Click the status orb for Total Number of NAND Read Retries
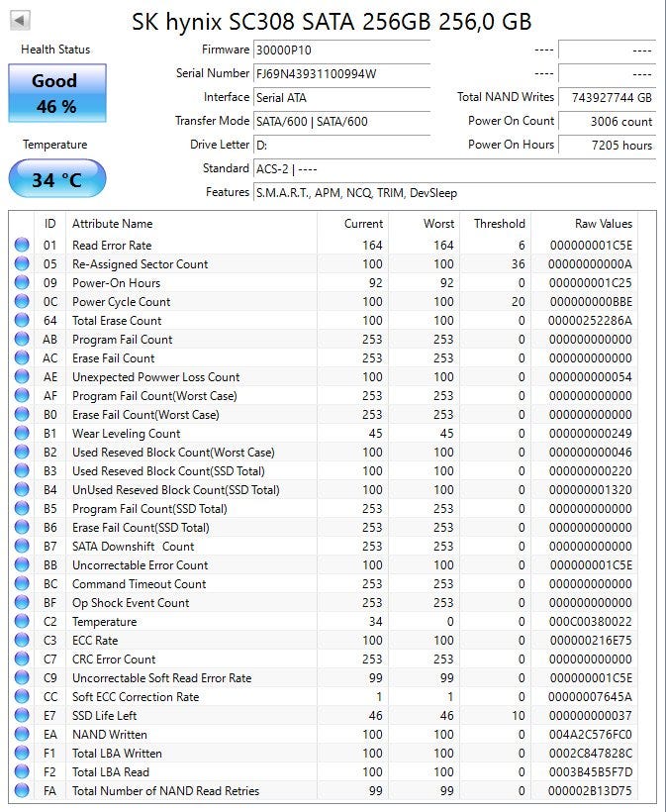 pos(22,791)
